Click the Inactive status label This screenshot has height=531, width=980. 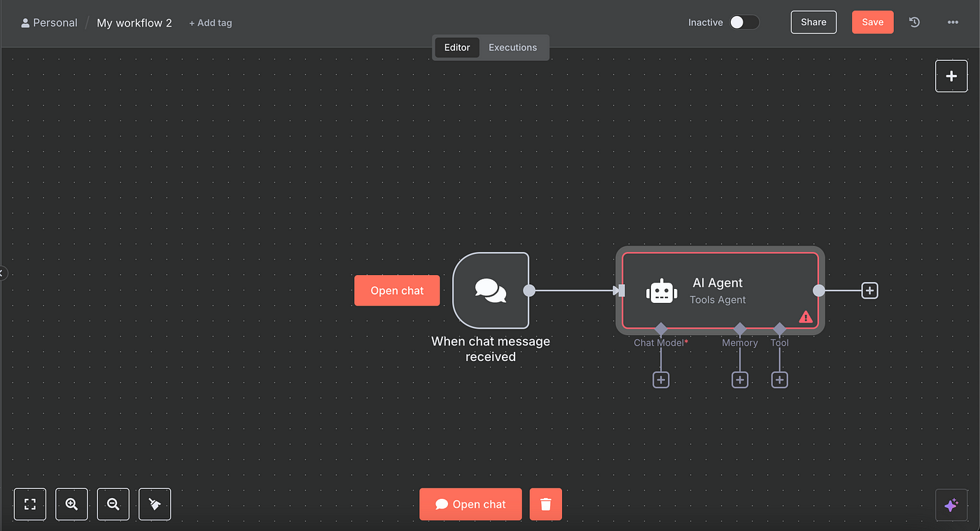tap(706, 22)
